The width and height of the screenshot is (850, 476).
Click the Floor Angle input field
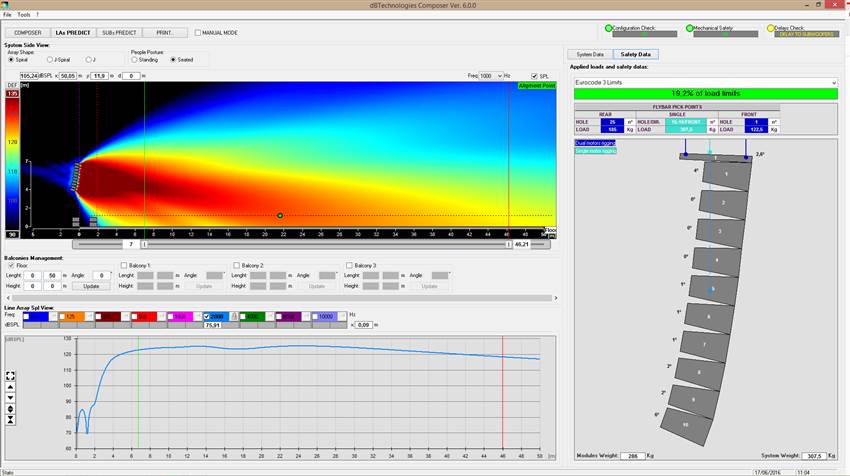(101, 276)
